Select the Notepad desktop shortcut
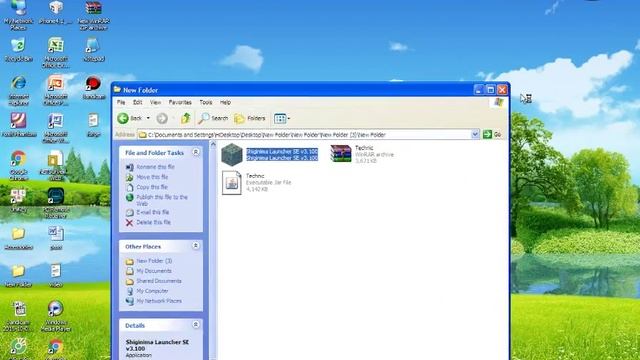640x360 pixels. pyautogui.click(x=93, y=50)
